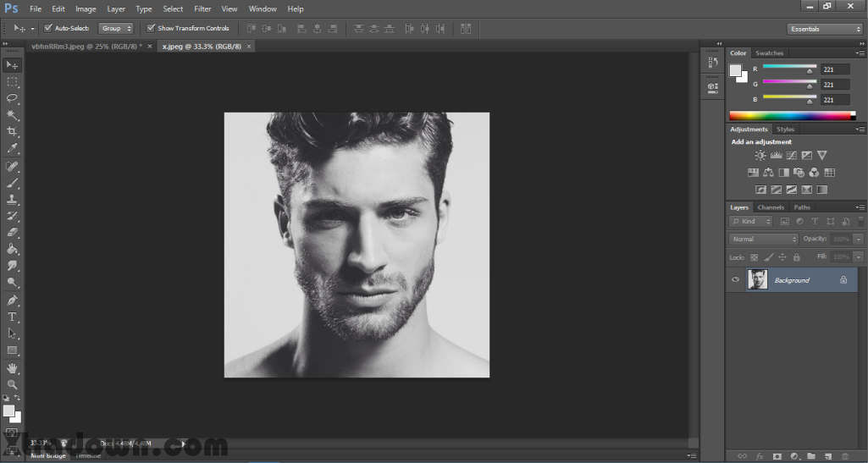Open the Layers panel flyout menu
This screenshot has height=463, width=868.
pyautogui.click(x=860, y=207)
